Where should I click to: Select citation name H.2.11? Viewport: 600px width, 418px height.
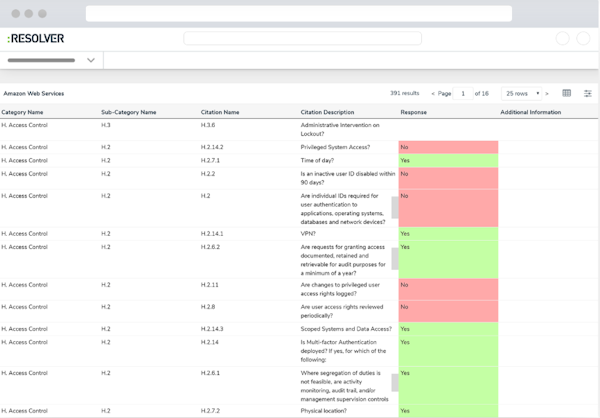tap(210, 285)
